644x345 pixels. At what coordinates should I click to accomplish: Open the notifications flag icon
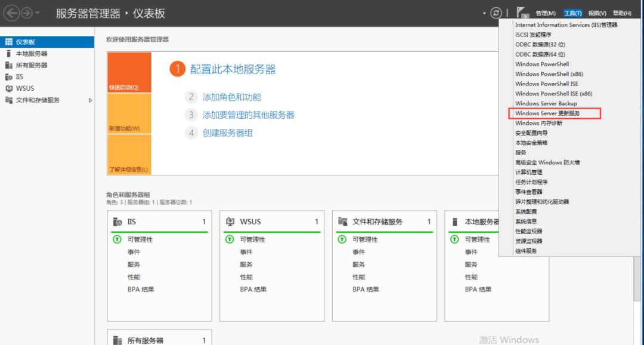(x=522, y=13)
